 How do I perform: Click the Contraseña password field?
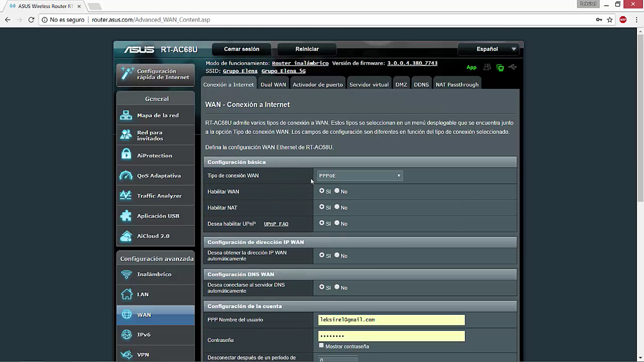pyautogui.click(x=391, y=336)
